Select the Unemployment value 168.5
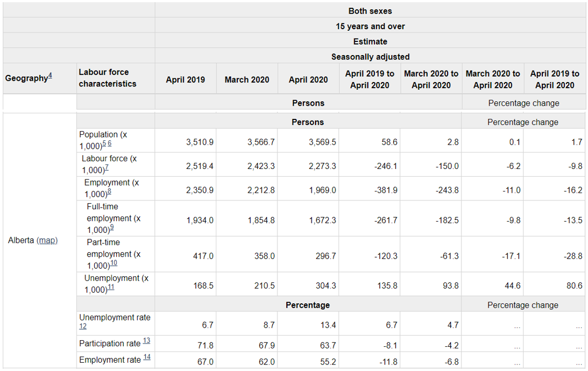The height and width of the screenshot is (371, 588). pos(203,286)
